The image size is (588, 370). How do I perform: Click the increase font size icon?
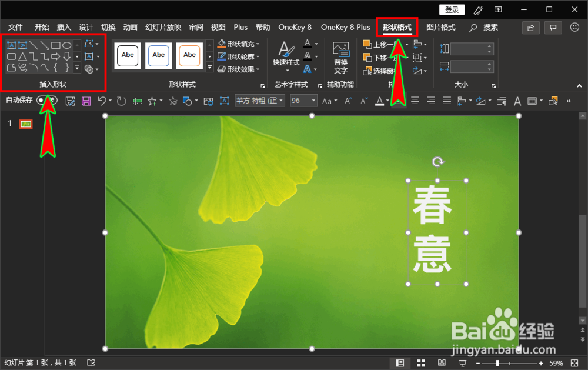tap(348, 101)
